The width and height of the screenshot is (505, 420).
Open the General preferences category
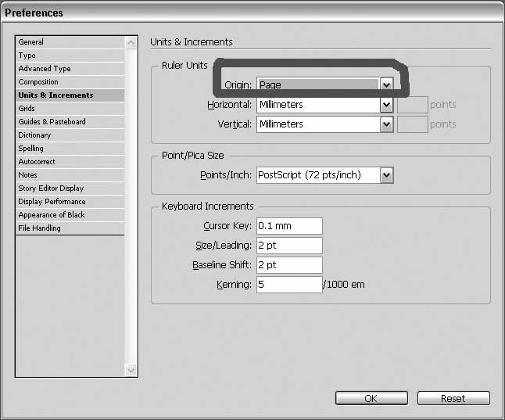(x=70, y=42)
